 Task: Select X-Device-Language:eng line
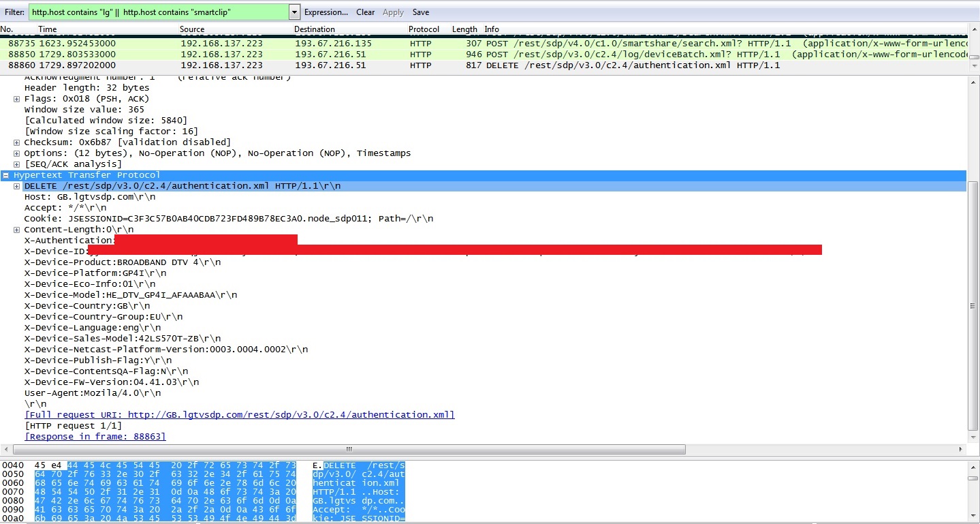92,328
